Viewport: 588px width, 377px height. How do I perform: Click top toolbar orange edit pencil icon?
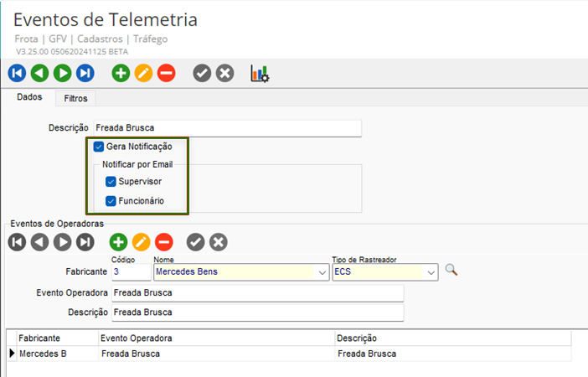click(143, 74)
